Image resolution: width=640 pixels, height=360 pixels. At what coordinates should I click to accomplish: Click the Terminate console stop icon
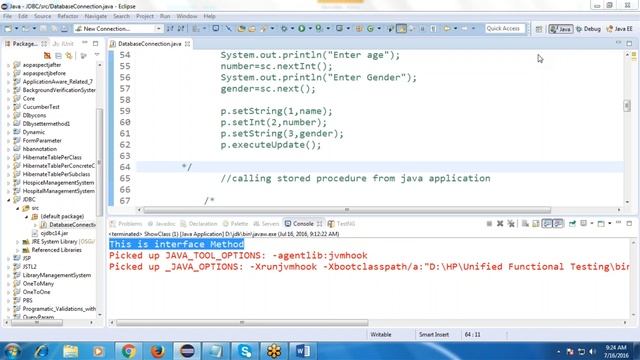pyautogui.click(x=489, y=224)
